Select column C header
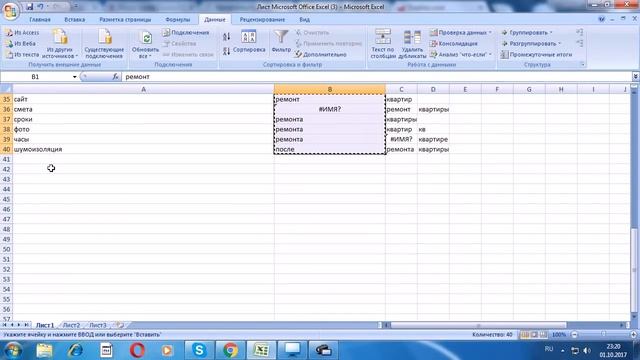Screen dimensions: 640x360 pos(401,89)
